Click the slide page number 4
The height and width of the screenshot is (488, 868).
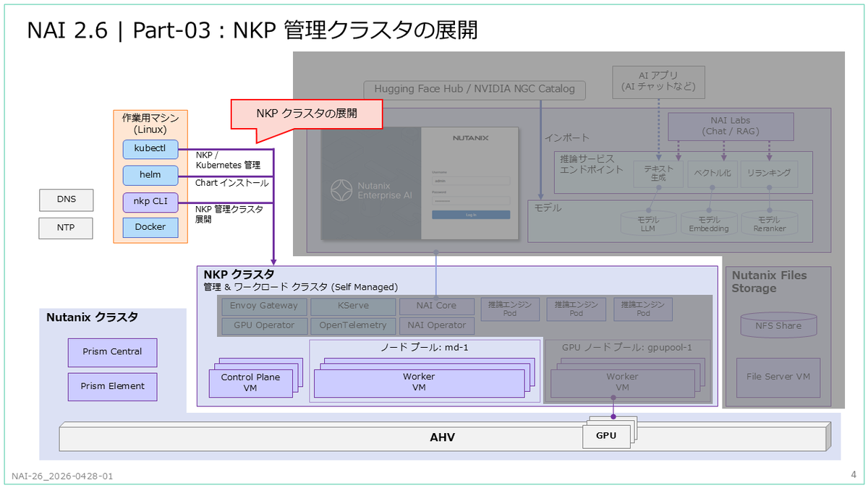click(854, 474)
